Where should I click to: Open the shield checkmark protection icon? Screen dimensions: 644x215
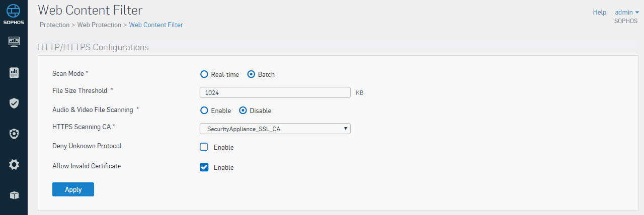coord(14,103)
